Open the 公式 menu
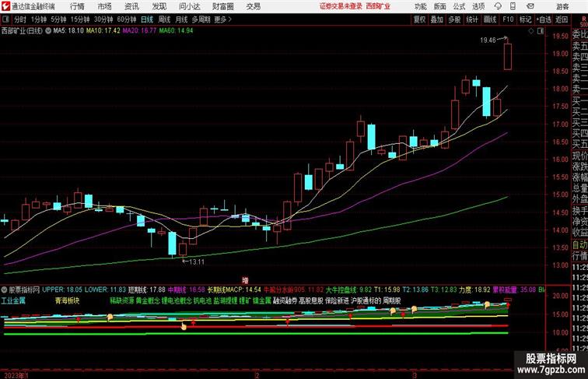The width and height of the screenshot is (588, 379). pyautogui.click(x=459, y=6)
